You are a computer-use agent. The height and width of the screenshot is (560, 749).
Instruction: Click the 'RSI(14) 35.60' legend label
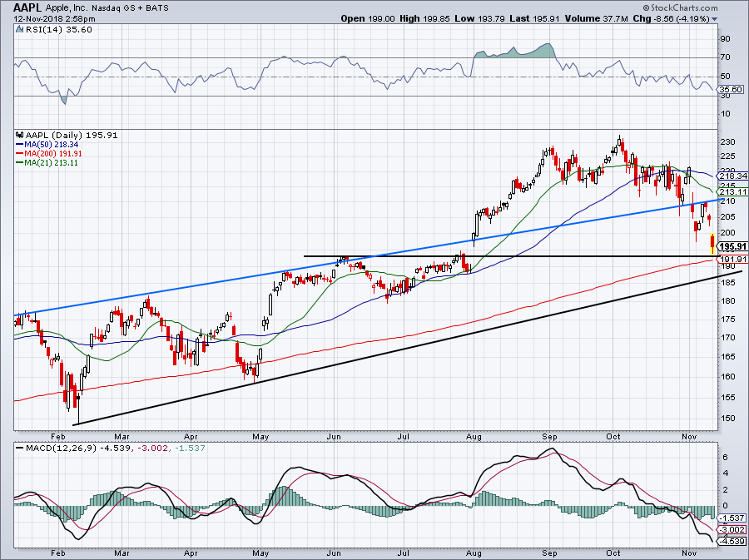58,30
